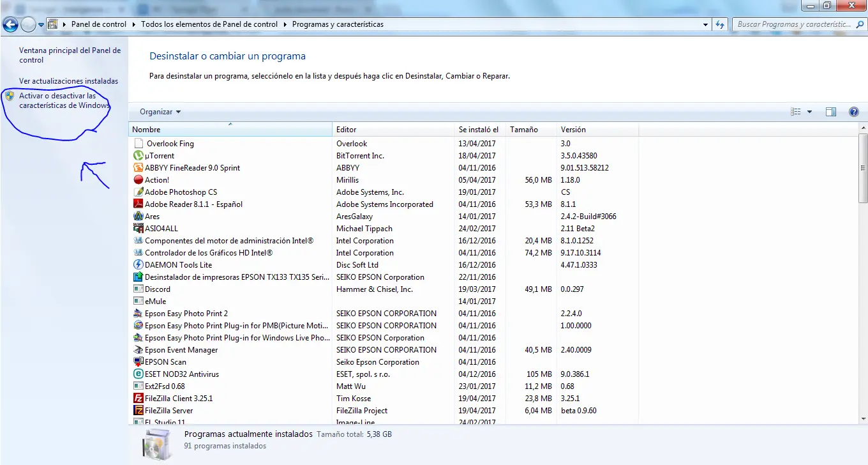Image resolution: width=868 pixels, height=465 pixels.
Task: Click Hammer & Chisel, Inc. cell
Action: pos(375,289)
